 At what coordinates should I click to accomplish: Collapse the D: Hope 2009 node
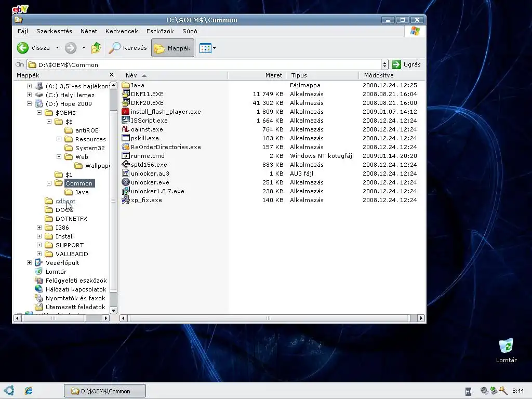pyautogui.click(x=29, y=104)
